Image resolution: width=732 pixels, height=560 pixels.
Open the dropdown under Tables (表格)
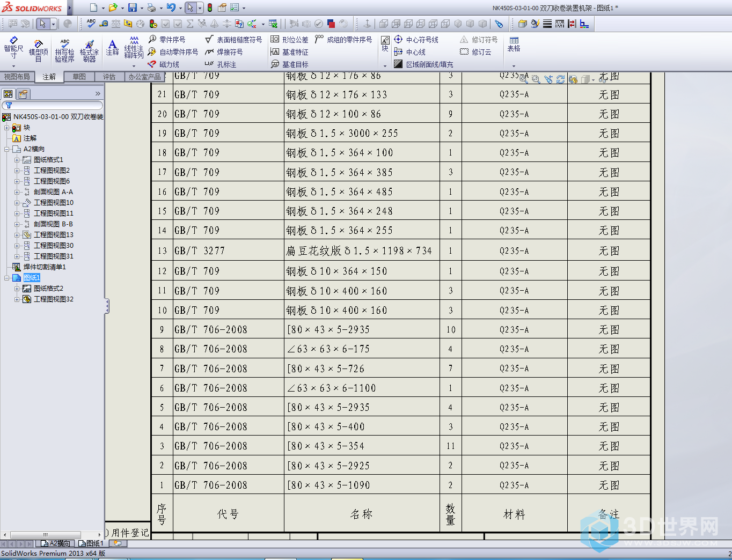[x=514, y=66]
